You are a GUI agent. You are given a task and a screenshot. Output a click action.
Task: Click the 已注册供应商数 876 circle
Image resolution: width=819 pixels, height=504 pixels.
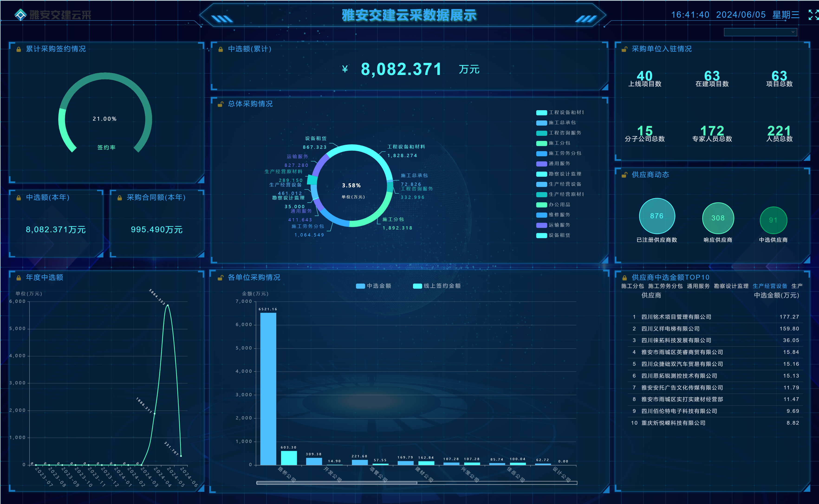pos(656,216)
